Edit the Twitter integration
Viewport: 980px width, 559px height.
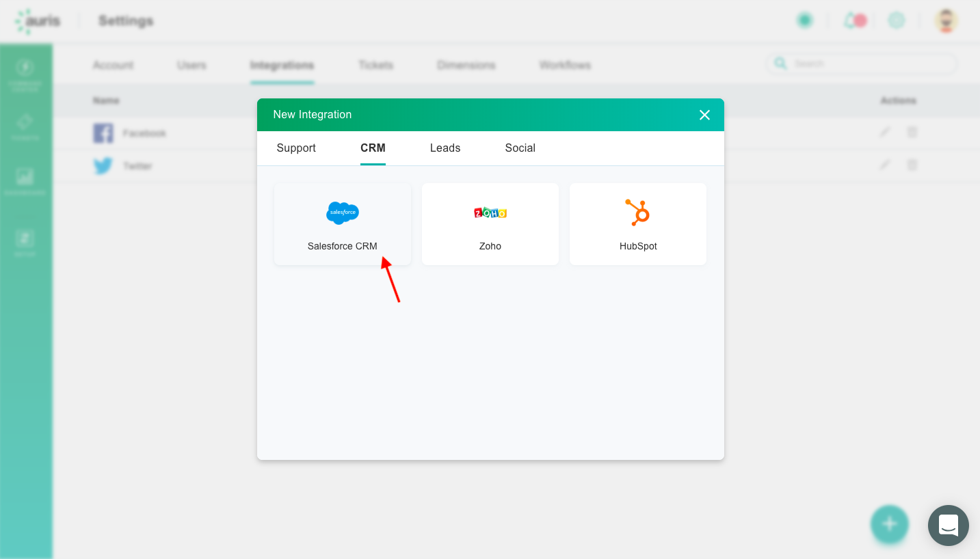(x=885, y=165)
